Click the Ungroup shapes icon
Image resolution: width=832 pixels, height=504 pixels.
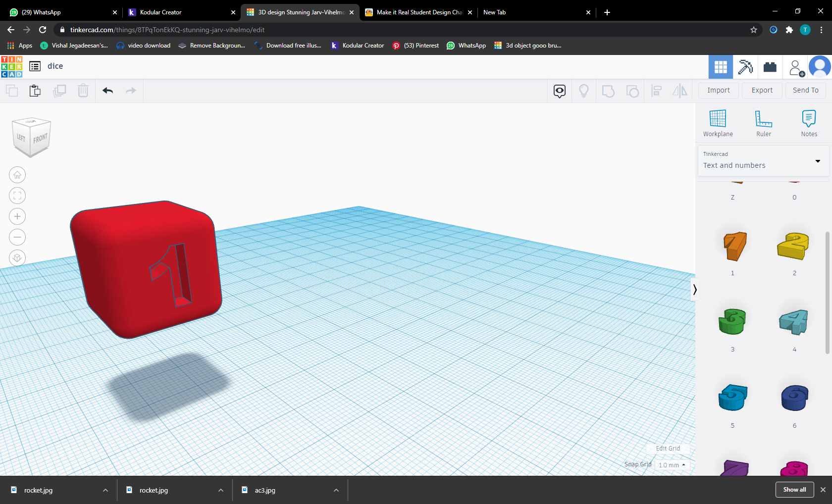pyautogui.click(x=632, y=91)
